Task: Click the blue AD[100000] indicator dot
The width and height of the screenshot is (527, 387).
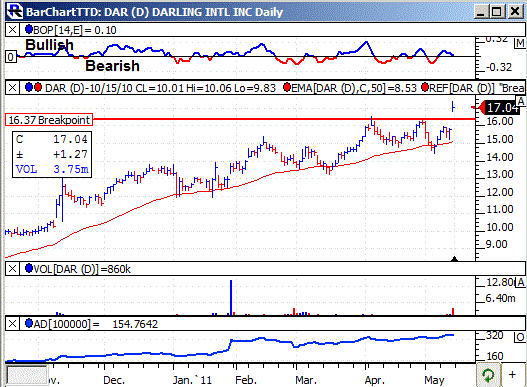Action: (x=29, y=323)
